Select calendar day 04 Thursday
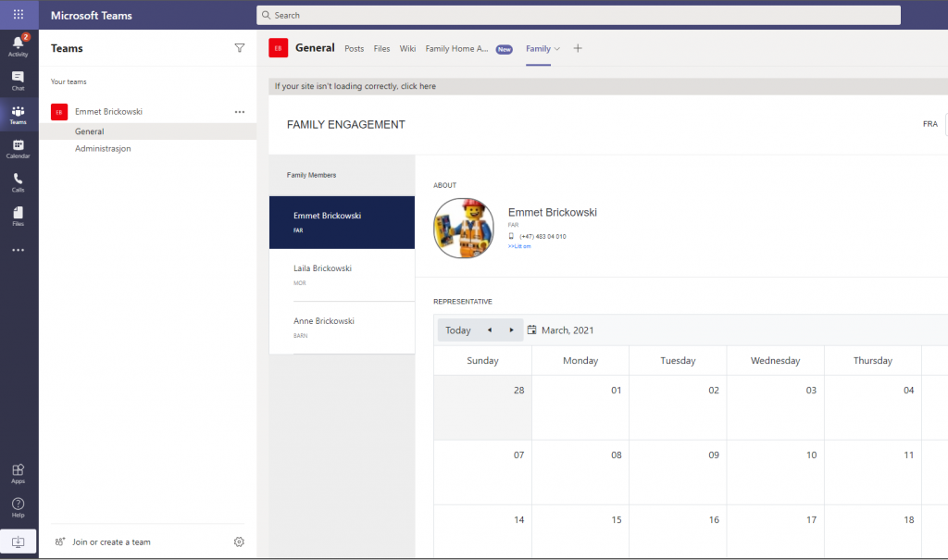948x560 pixels. [873, 407]
